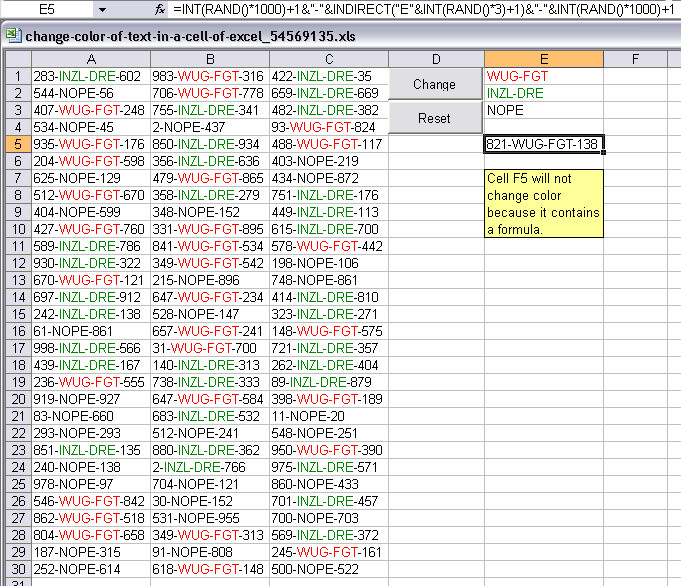Click cell 500-NOPE-522

point(329,569)
